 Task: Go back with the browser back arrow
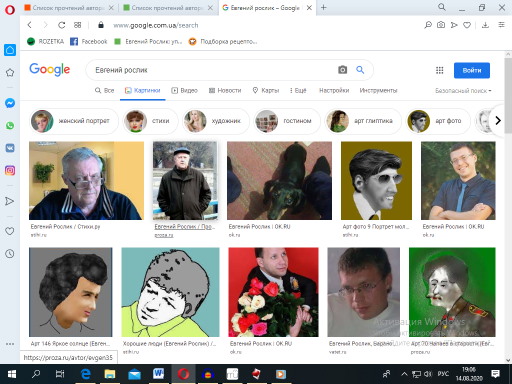click(x=30, y=25)
